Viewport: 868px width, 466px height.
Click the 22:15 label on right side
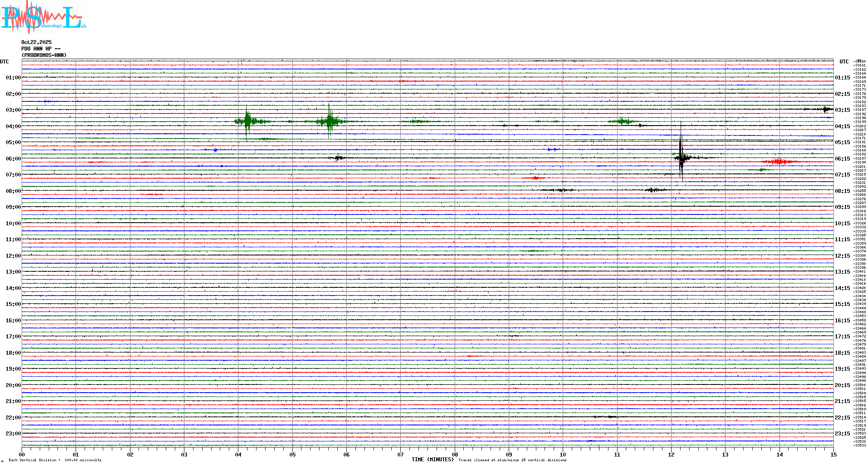point(842,418)
